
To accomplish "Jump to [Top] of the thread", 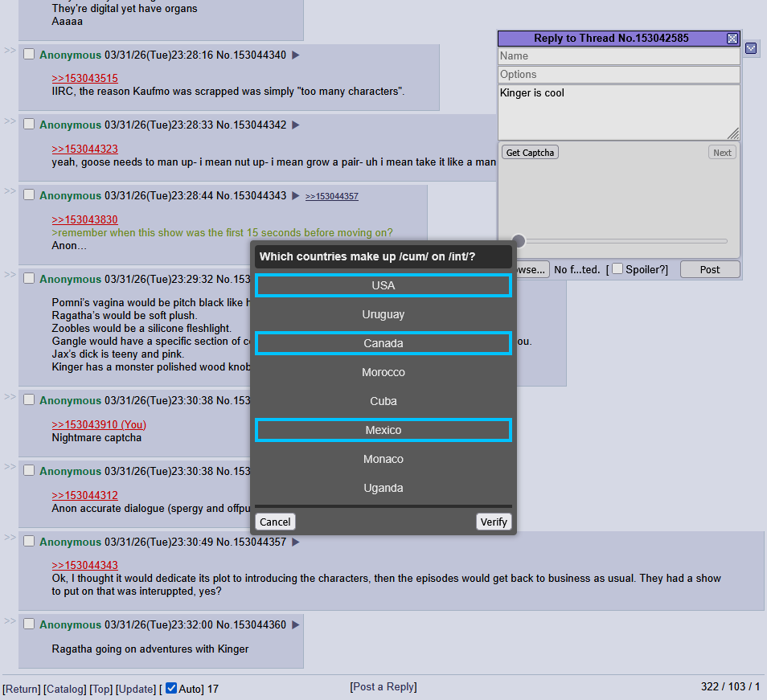I will pyautogui.click(x=101, y=689).
